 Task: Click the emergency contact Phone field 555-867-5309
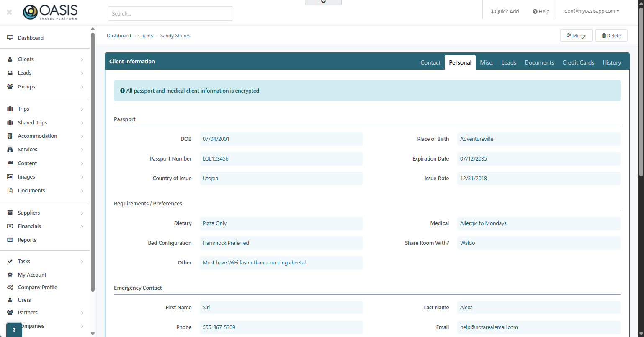pos(281,327)
